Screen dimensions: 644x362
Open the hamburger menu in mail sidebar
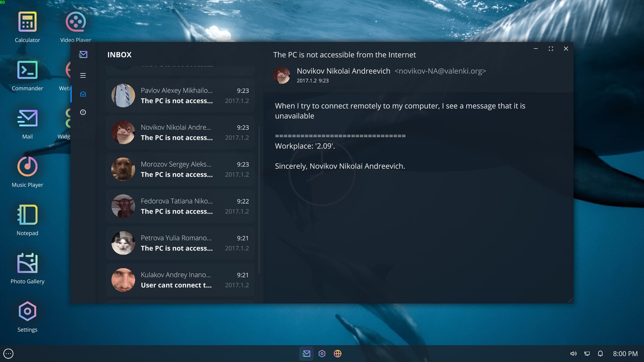(83, 75)
